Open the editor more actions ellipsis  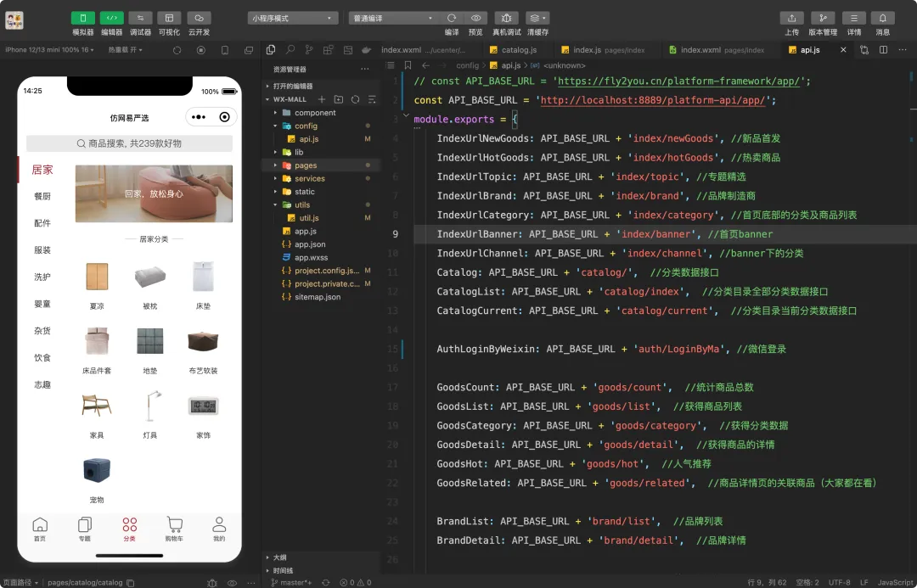pyautogui.click(x=903, y=50)
